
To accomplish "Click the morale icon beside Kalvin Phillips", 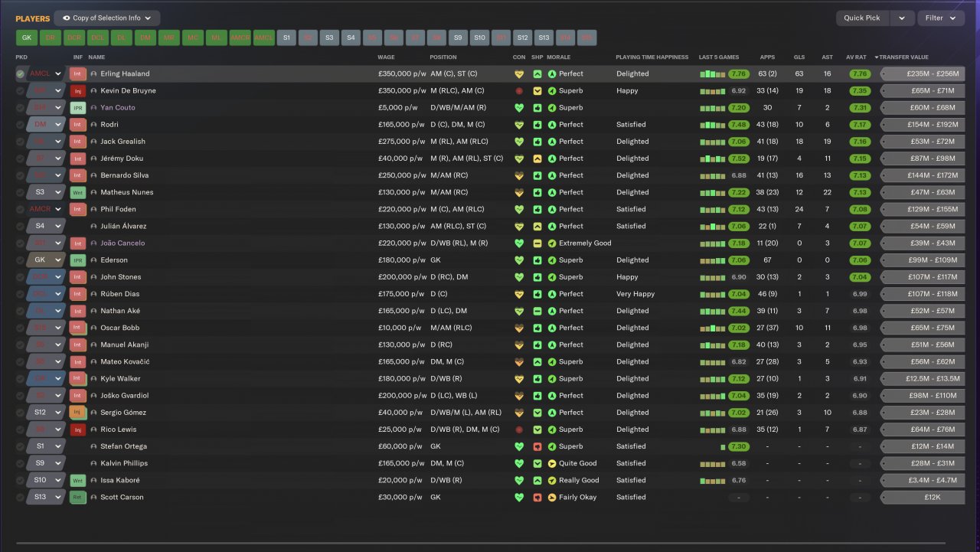I will [x=552, y=464].
